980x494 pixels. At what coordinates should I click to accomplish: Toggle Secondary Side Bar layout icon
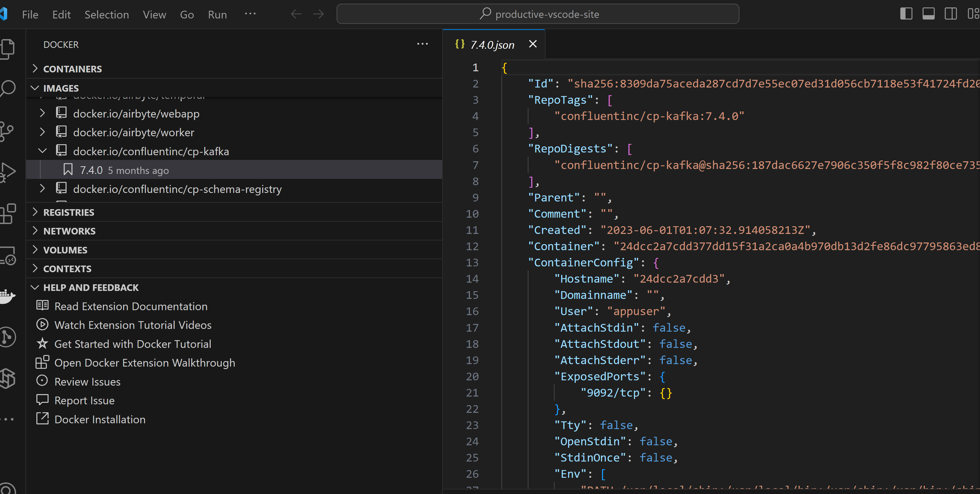950,14
